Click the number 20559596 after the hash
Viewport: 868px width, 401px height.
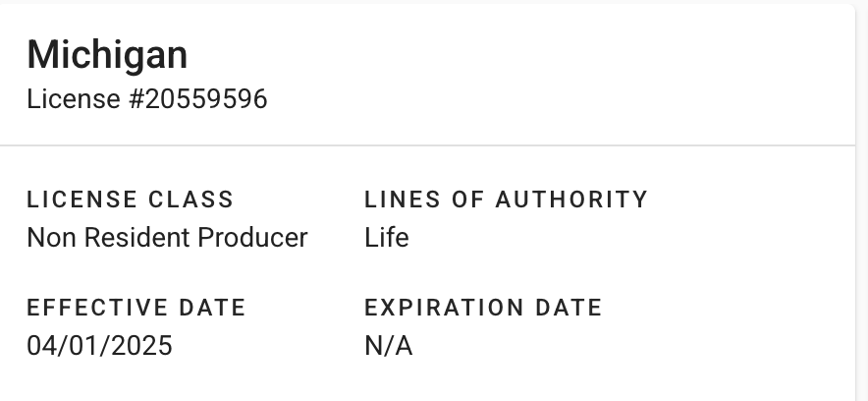pos(205,99)
